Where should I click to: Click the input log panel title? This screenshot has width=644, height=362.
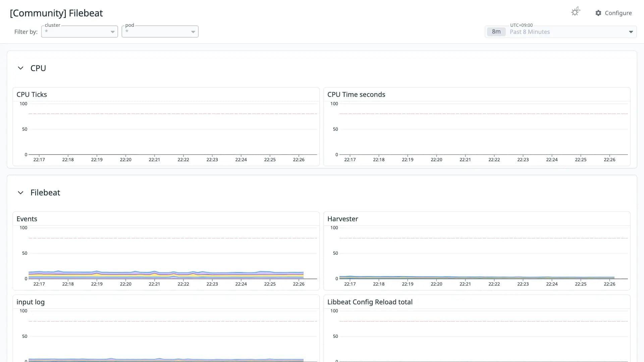[x=31, y=302]
